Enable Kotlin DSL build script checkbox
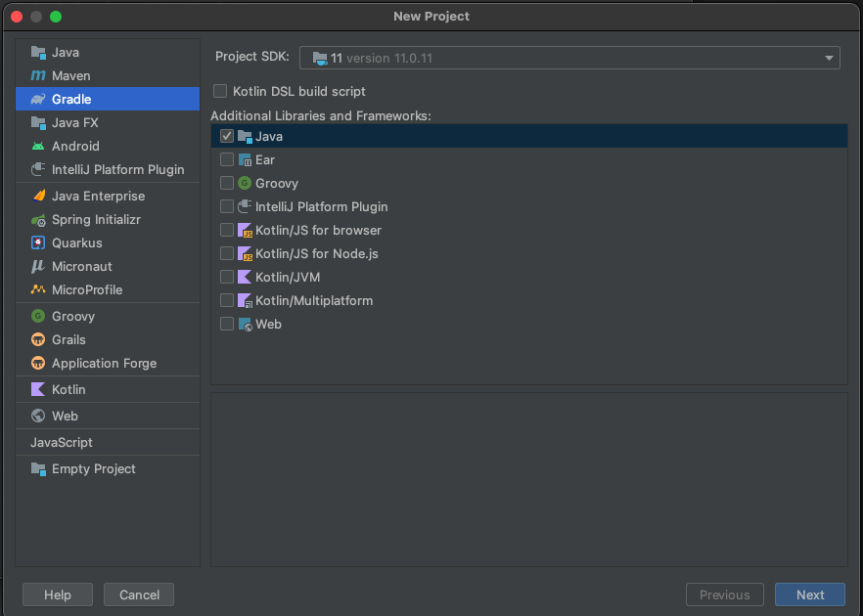 click(x=220, y=91)
